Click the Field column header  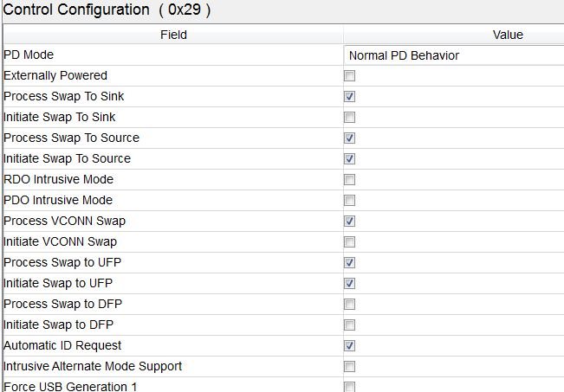click(173, 35)
